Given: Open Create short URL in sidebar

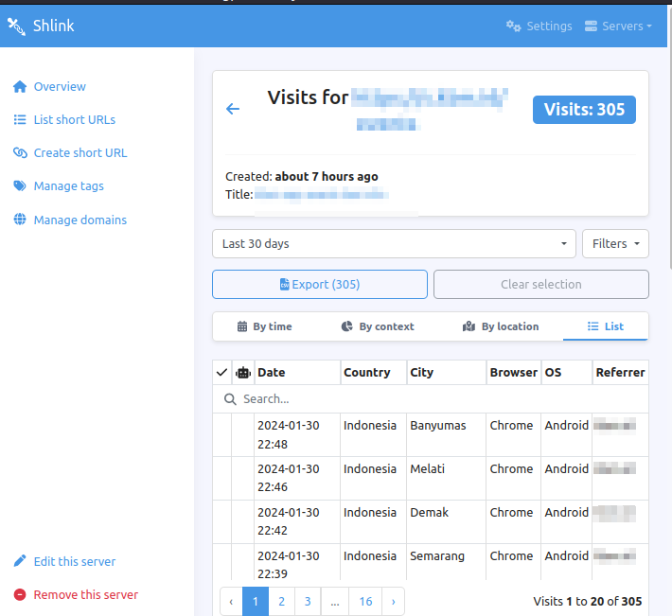Looking at the screenshot, I should coord(80,152).
